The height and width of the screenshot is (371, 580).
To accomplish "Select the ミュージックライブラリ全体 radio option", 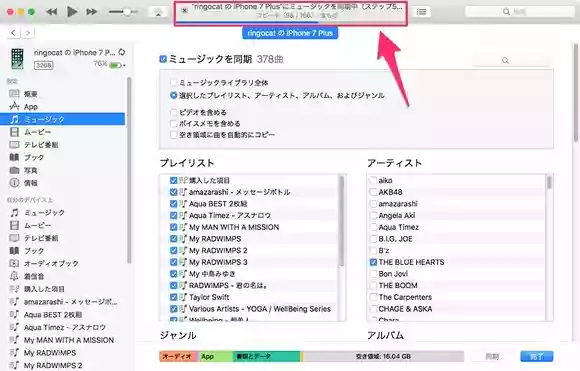I will click(173, 82).
